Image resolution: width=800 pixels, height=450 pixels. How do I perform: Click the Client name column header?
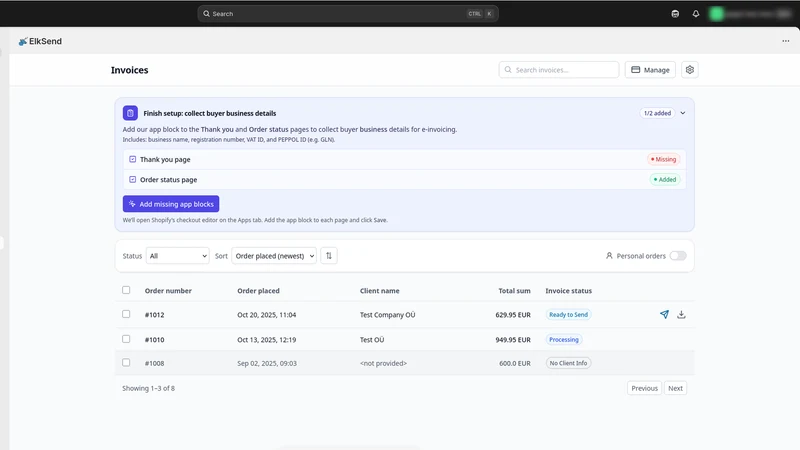(380, 291)
